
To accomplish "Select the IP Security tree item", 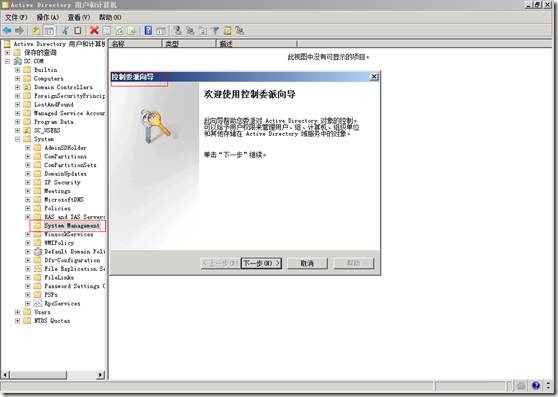I will pos(62,182).
